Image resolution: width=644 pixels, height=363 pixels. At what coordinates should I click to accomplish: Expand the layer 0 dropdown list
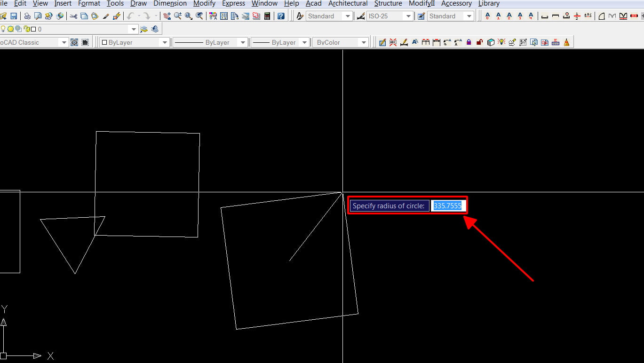[134, 29]
